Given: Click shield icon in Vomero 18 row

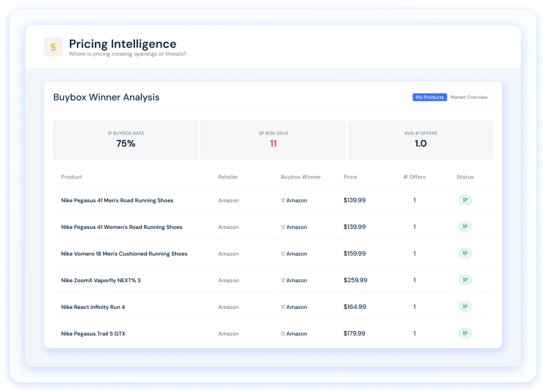Looking at the screenshot, I should coord(283,254).
